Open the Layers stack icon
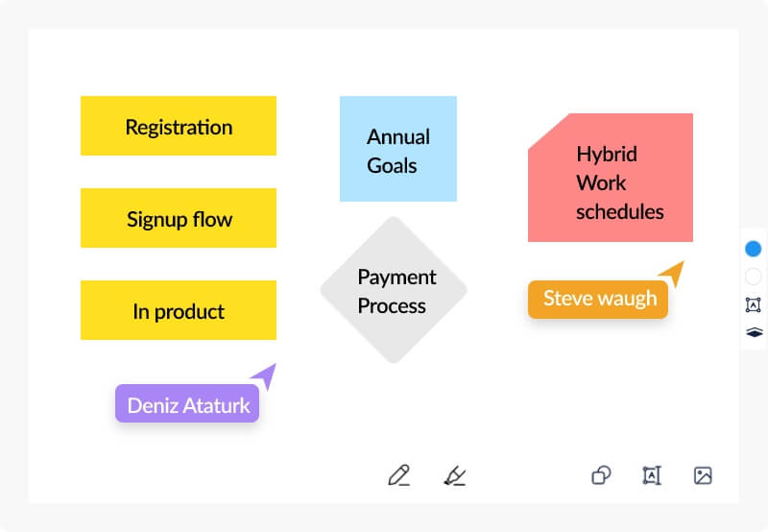The image size is (768, 532). (753, 332)
